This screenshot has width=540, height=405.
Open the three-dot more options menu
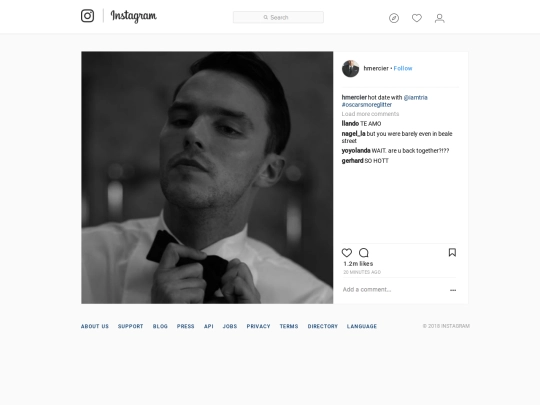[x=453, y=290]
